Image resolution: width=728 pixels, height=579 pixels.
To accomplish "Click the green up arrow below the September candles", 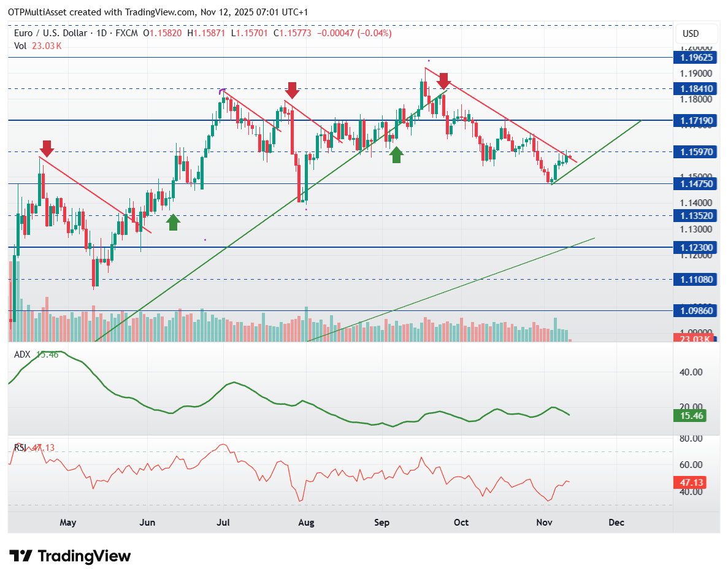I will tap(396, 155).
